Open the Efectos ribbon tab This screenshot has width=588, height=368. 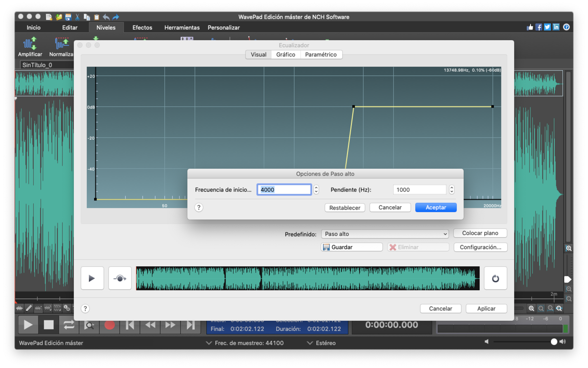(142, 28)
